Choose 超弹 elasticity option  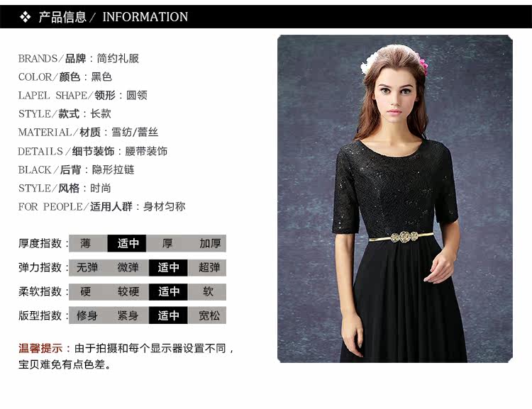(x=209, y=267)
